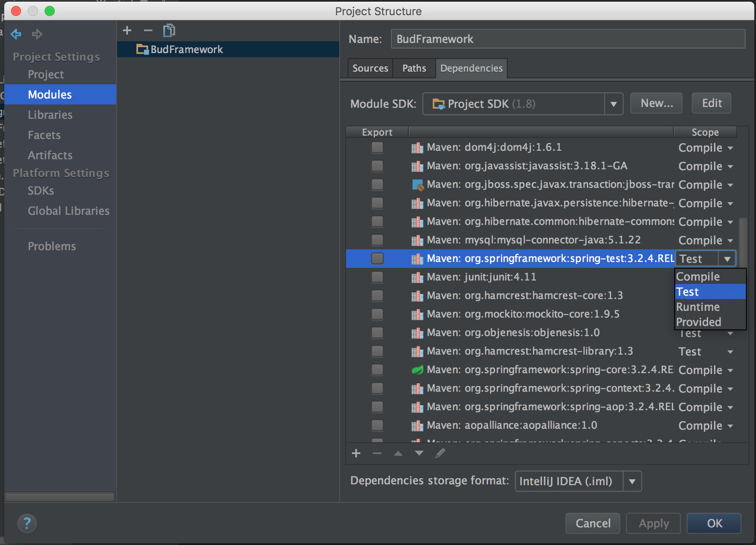This screenshot has height=545, width=756.
Task: Click the New... SDK button
Action: (657, 103)
